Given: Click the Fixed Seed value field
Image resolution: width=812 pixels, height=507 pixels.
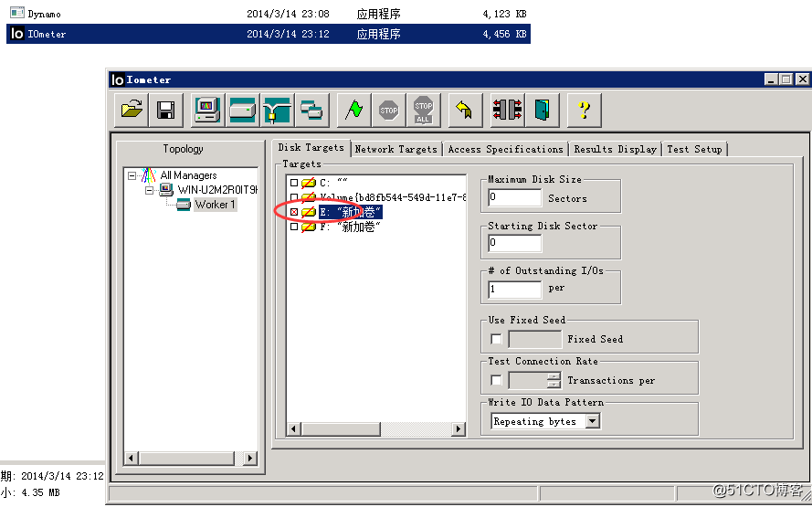Looking at the screenshot, I should tap(535, 339).
